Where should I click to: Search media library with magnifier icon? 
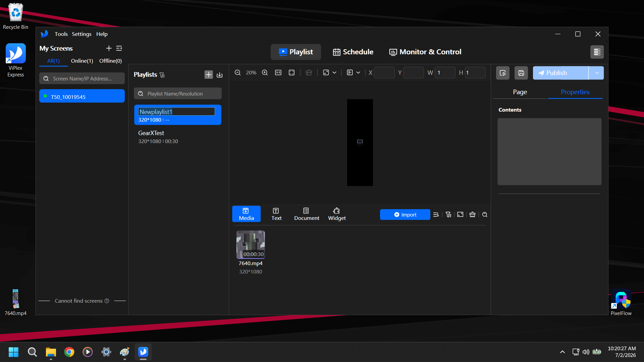coord(485,215)
